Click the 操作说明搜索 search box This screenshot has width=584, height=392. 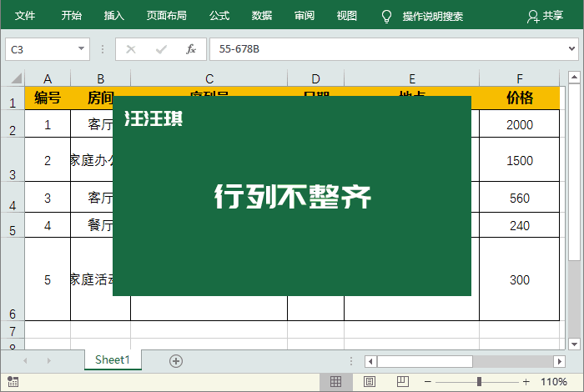point(432,17)
